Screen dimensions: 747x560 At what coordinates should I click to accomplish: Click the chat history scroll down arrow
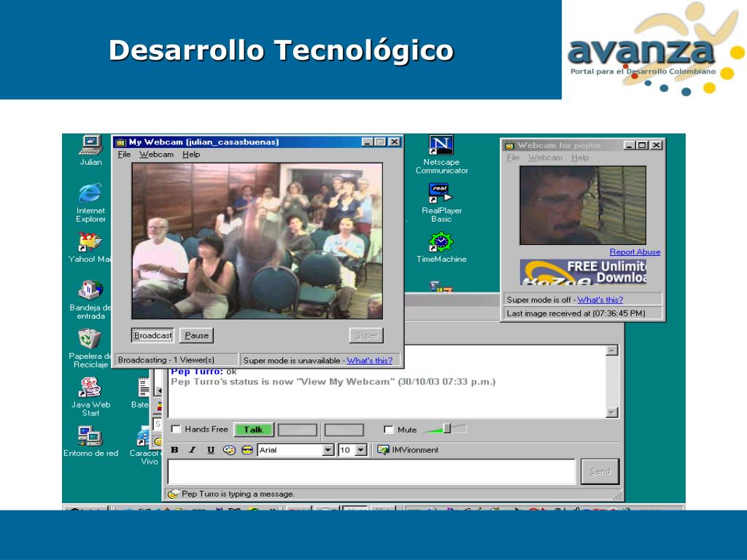[x=612, y=413]
